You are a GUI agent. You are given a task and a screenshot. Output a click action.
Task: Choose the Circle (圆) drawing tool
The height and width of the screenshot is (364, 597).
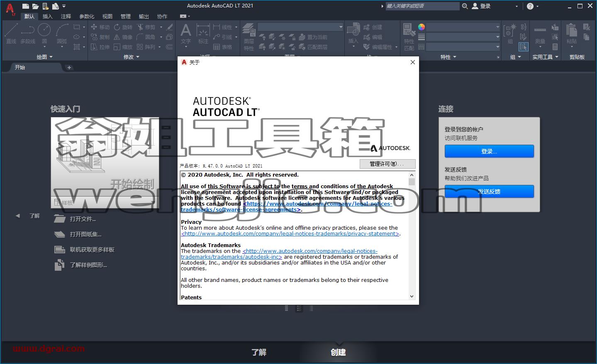click(x=44, y=33)
